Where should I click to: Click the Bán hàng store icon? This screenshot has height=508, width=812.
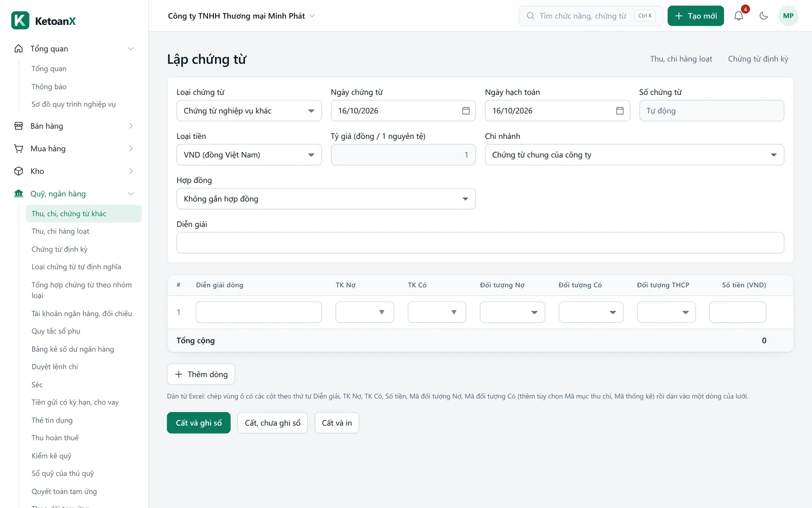[19, 126]
